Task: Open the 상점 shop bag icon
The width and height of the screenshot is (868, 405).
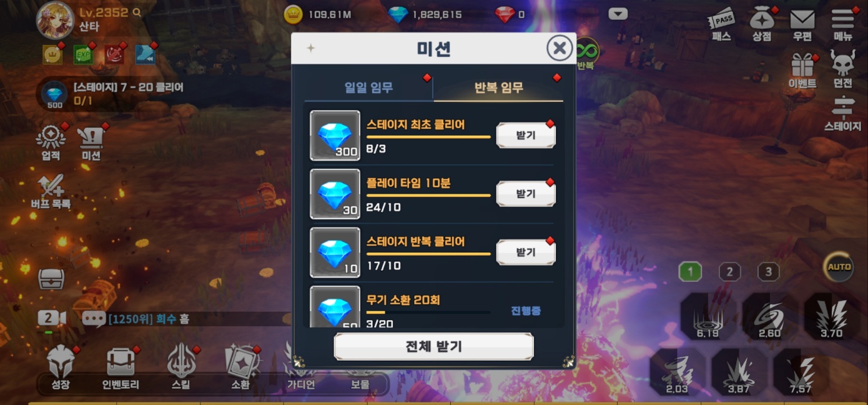Action: (762, 19)
